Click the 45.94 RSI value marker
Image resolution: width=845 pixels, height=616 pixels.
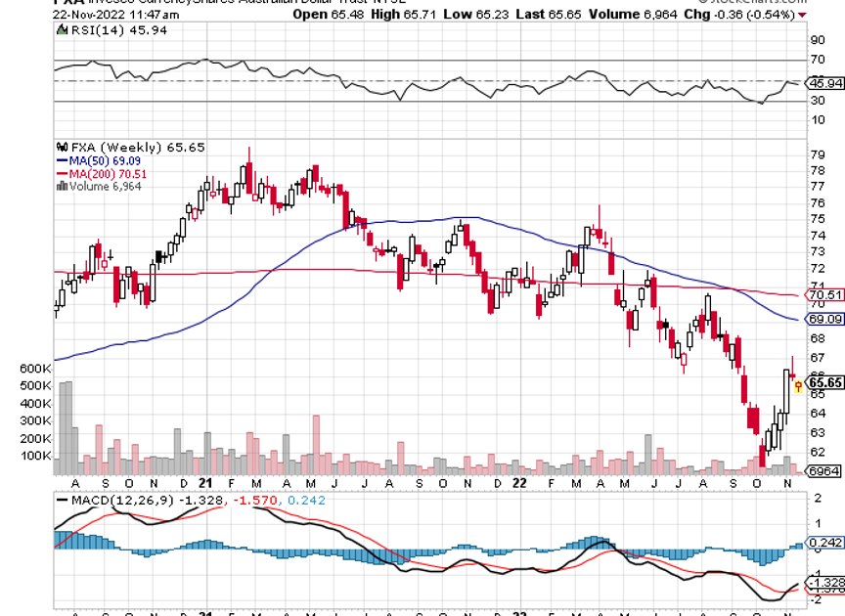[823, 85]
